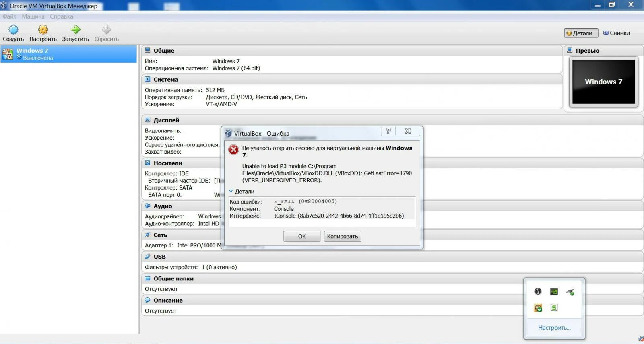Click the E_FAIL (0x80004005) error code text
Screen dimensions: 644x344
tap(305, 202)
